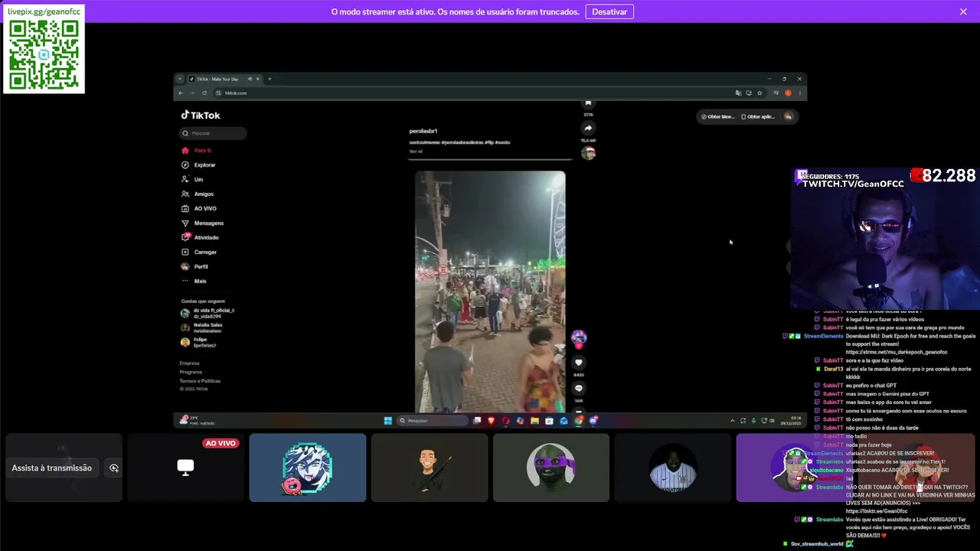Open Atividade in TikTok sidebar

(x=200, y=238)
